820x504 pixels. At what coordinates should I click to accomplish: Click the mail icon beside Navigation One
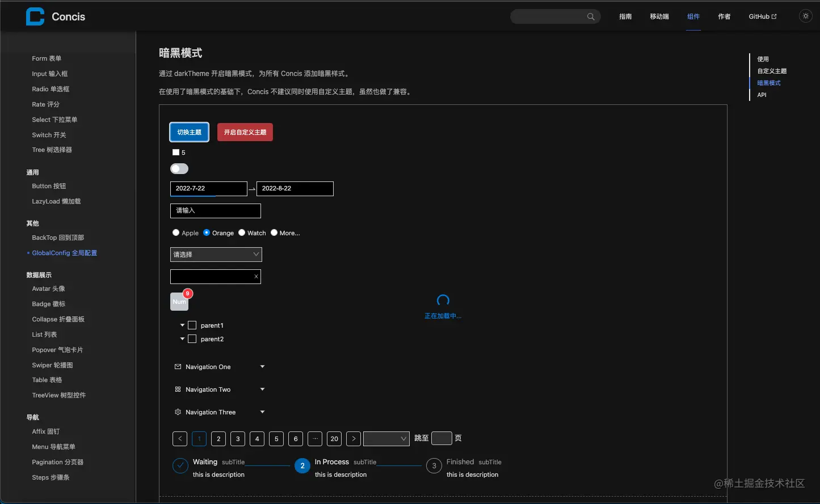click(x=178, y=367)
